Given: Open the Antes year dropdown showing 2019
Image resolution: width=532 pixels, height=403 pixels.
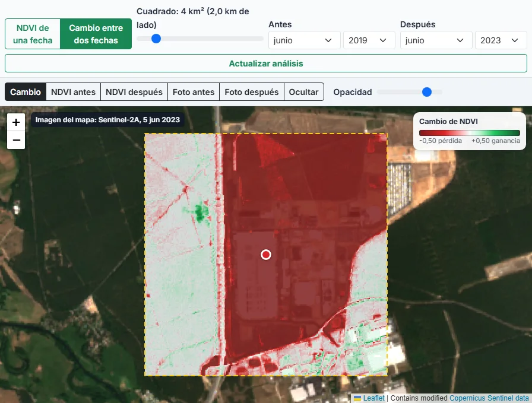Looking at the screenshot, I should [x=369, y=40].
